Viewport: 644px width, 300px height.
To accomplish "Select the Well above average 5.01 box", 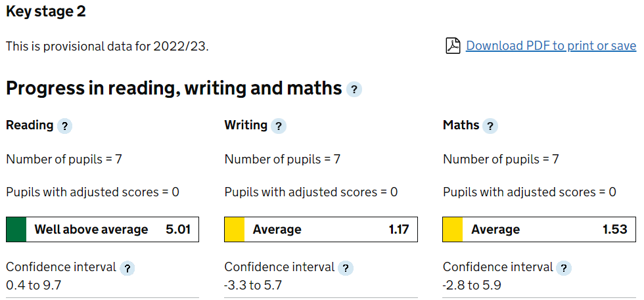I will pyautogui.click(x=103, y=229).
